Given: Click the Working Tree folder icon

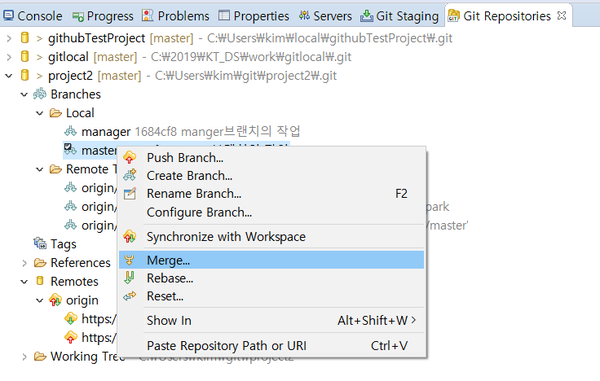Looking at the screenshot, I should tap(40, 357).
